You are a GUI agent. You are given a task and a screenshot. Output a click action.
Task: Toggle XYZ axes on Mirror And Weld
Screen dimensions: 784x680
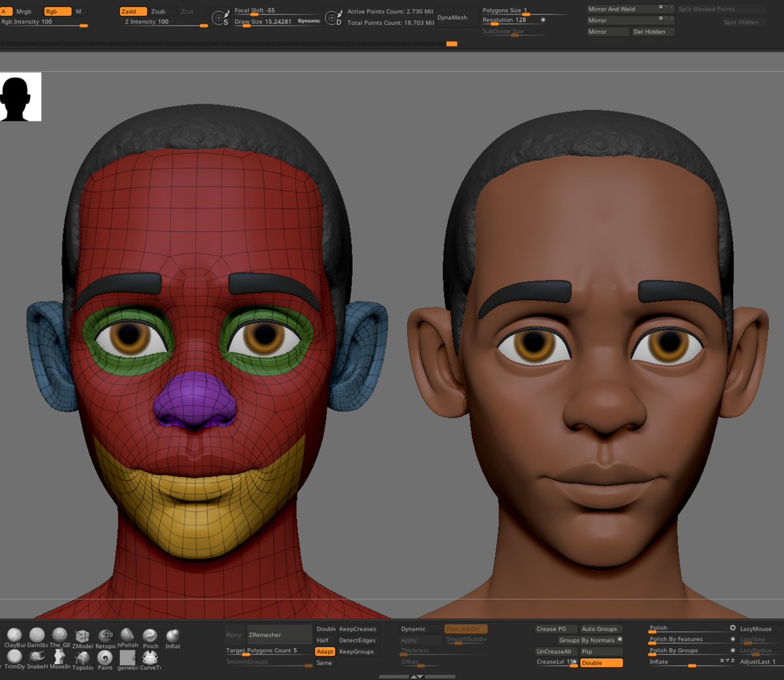[665, 8]
